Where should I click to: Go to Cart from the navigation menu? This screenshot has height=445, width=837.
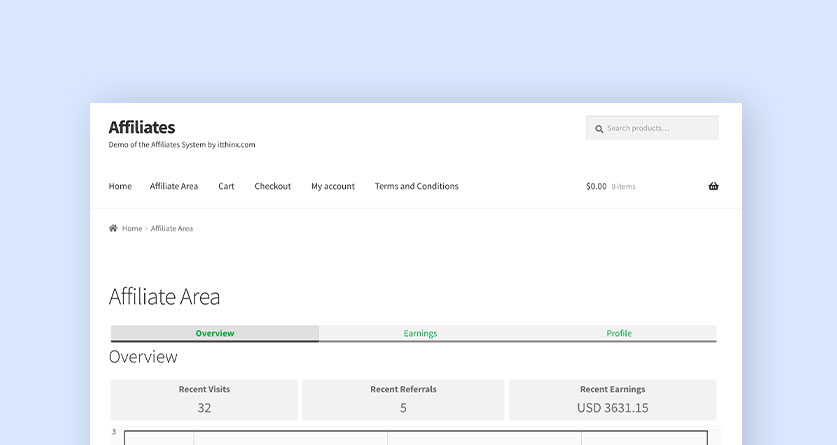(226, 186)
